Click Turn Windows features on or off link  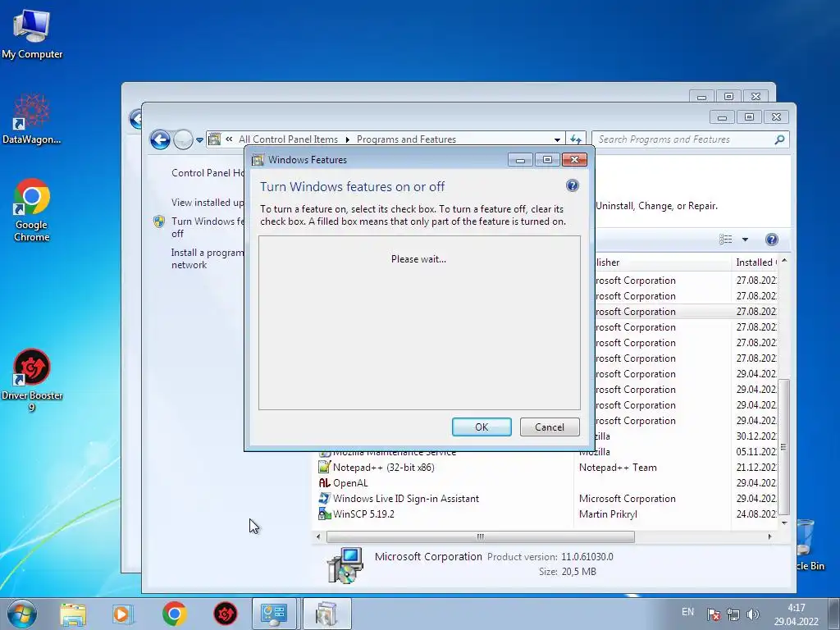208,227
